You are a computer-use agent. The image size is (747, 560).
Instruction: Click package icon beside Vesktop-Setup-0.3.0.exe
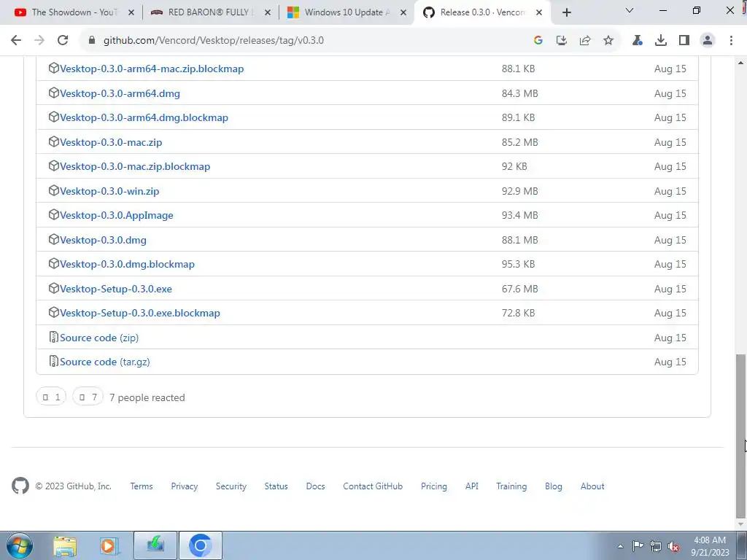coord(54,288)
